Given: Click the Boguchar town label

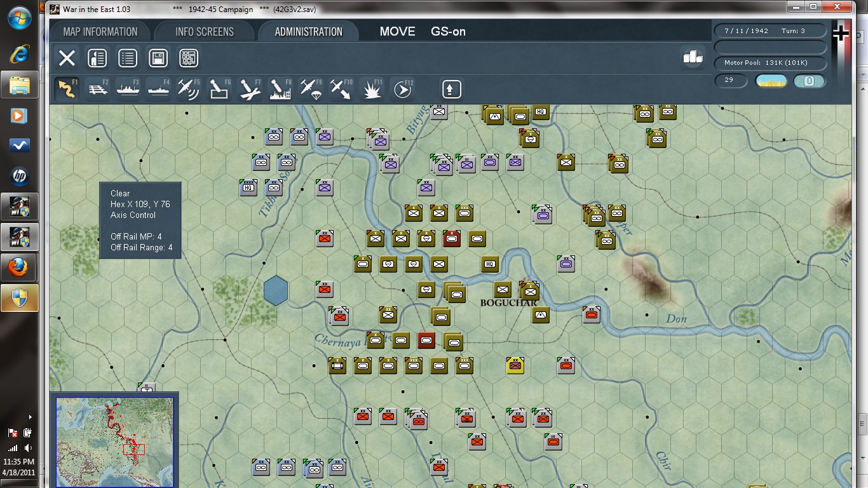Looking at the screenshot, I should coord(509,303).
